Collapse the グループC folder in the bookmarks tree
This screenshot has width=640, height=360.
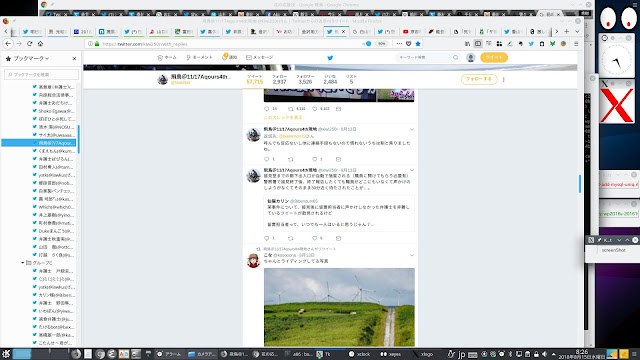click(23, 263)
